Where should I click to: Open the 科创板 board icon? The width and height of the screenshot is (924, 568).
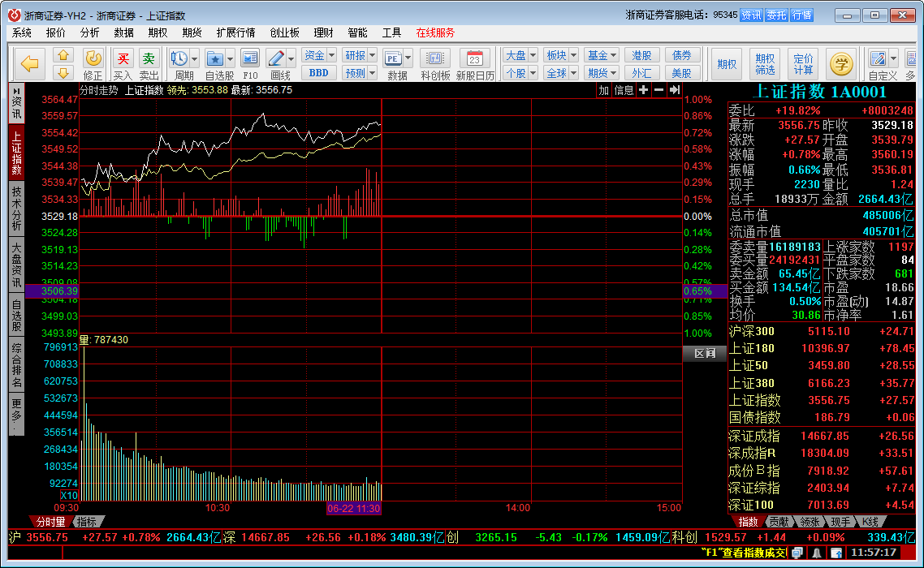click(435, 59)
